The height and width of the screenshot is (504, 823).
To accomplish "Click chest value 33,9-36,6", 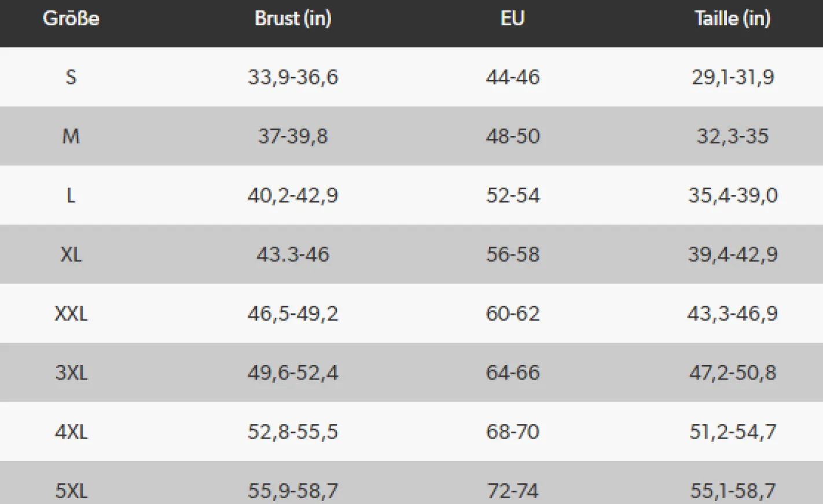I will click(x=293, y=77).
